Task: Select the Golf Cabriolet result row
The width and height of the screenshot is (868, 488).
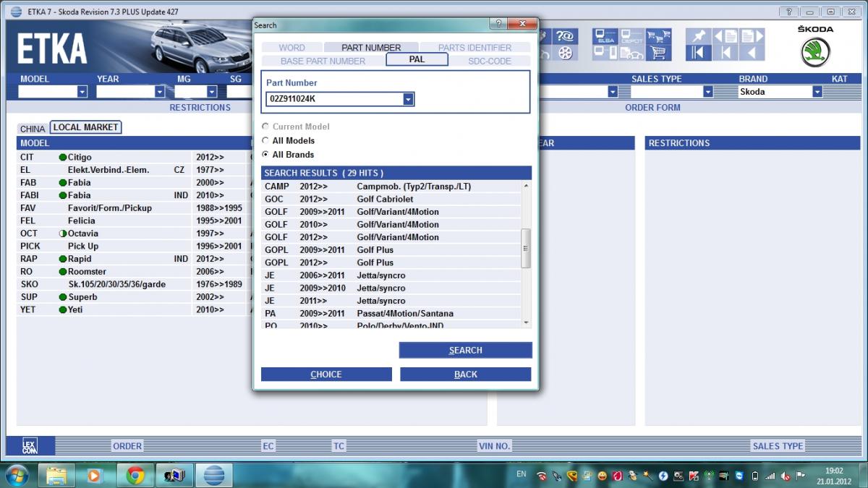Action: click(391, 199)
